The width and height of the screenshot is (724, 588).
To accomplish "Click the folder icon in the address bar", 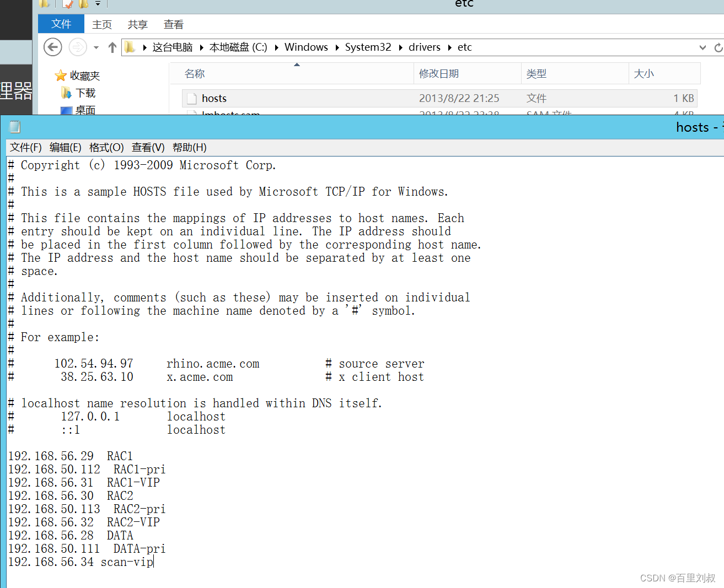I will pyautogui.click(x=130, y=47).
